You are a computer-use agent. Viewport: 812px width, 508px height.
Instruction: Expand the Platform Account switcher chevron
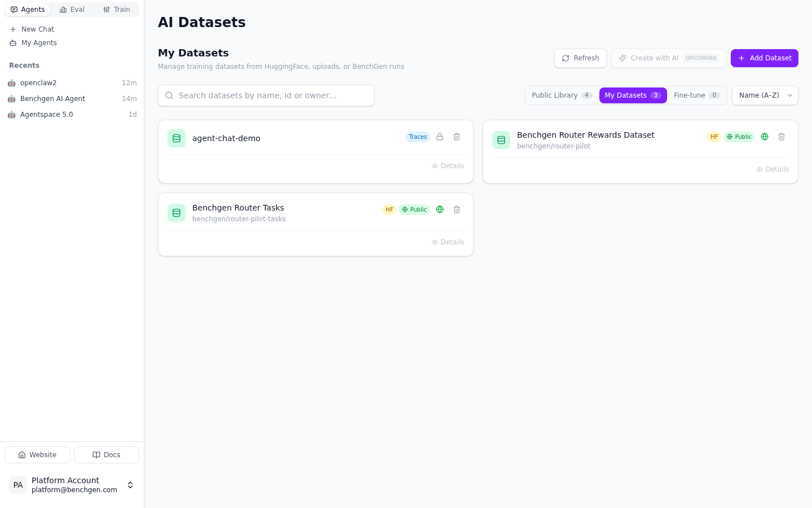[130, 485]
